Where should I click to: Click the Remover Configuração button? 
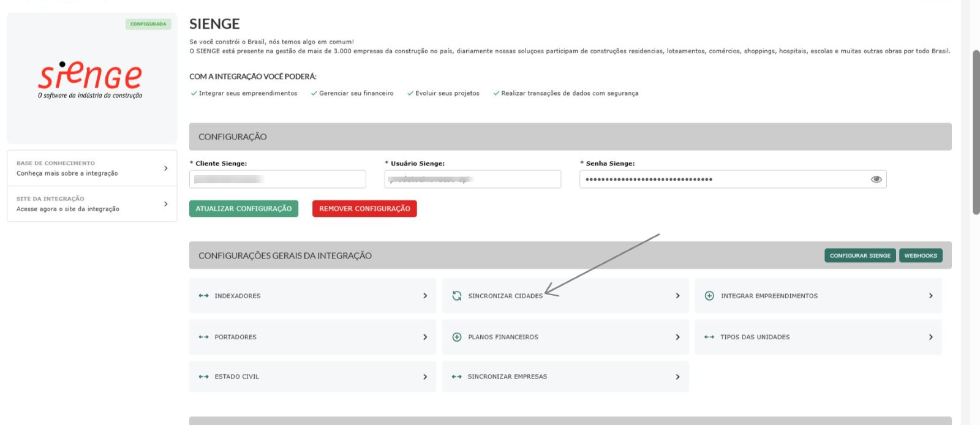coord(364,209)
